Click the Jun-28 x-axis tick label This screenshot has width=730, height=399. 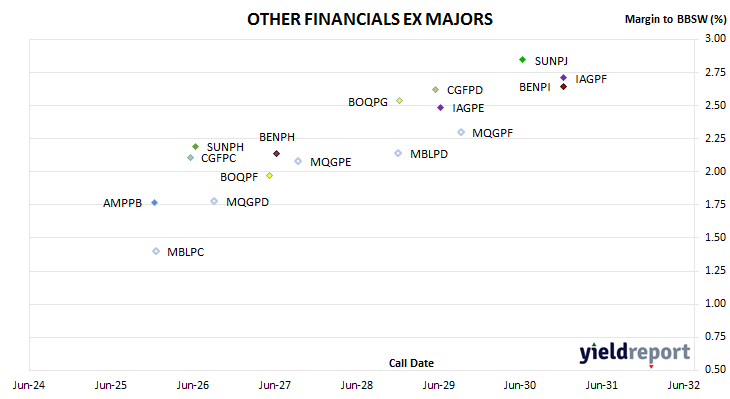coord(357,385)
